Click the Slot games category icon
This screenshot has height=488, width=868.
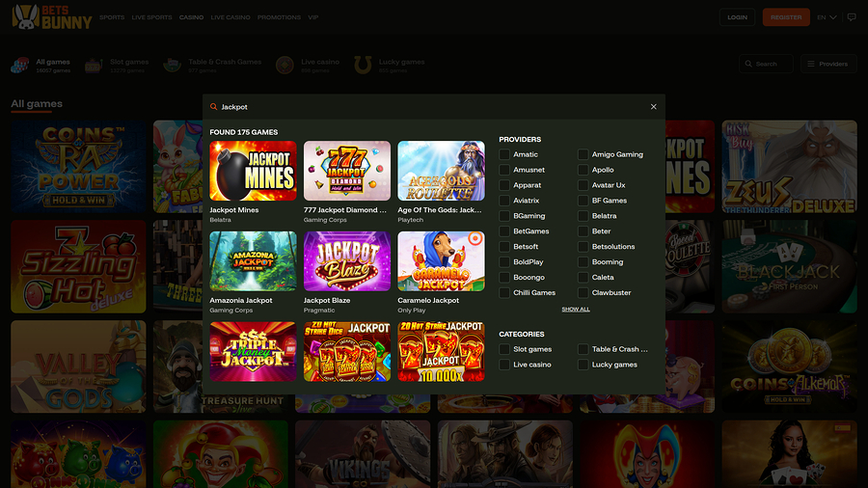93,66
